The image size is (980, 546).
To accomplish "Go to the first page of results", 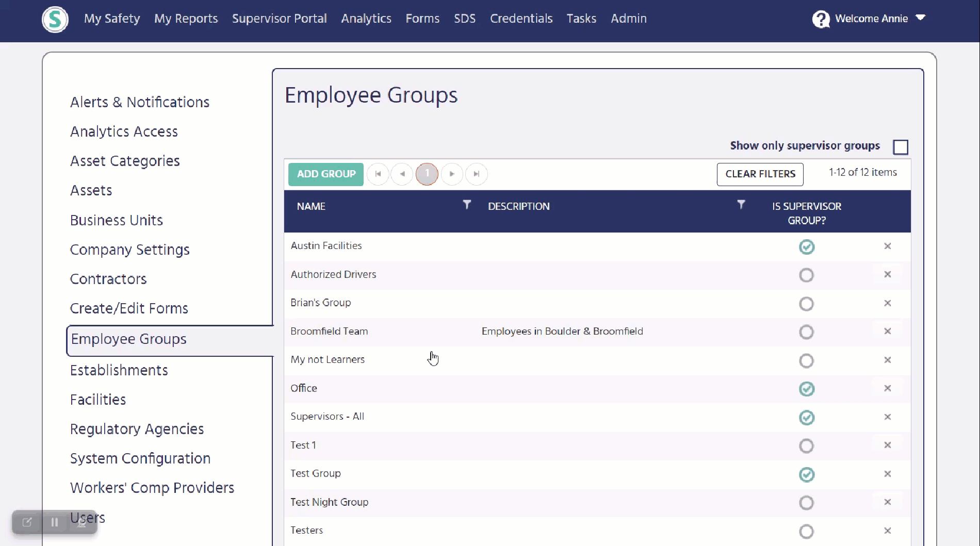I will click(378, 174).
